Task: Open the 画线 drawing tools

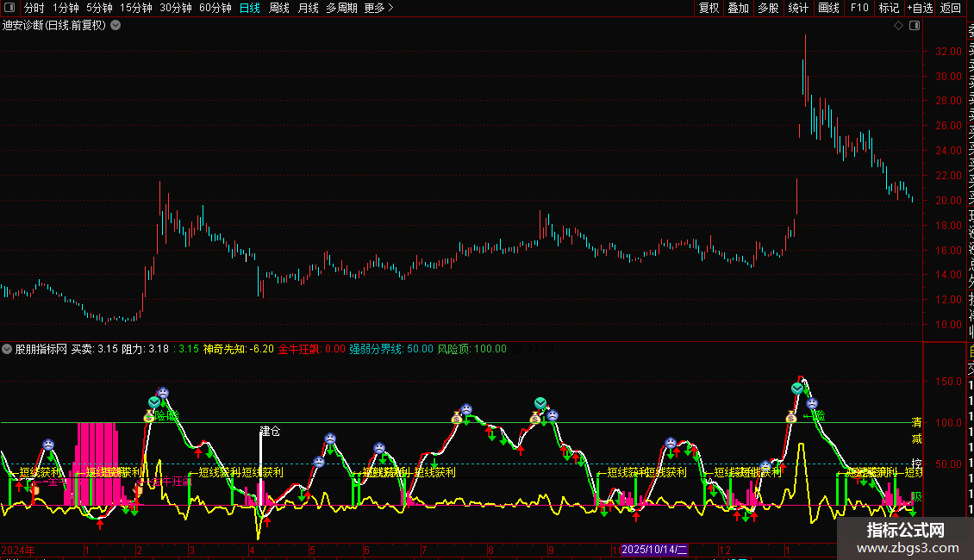Action: [828, 8]
